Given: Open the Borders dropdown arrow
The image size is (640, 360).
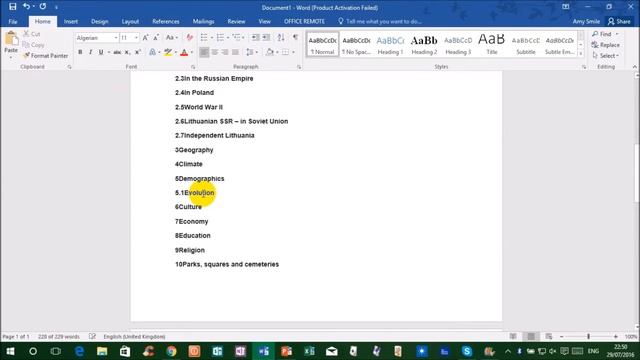Looking at the screenshot, I should [293, 52].
